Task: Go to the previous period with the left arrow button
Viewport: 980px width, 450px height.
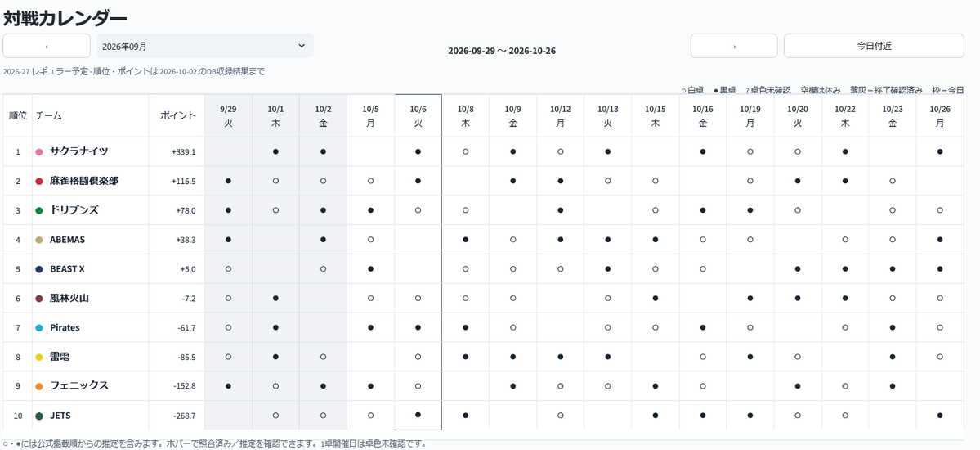Action: [x=47, y=46]
